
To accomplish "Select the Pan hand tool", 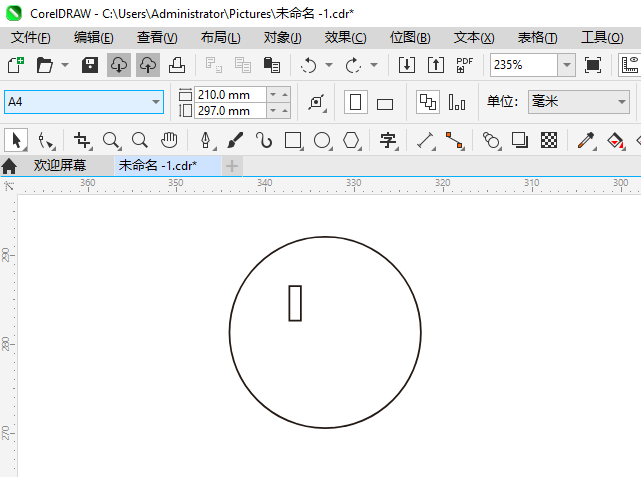I will (169, 140).
